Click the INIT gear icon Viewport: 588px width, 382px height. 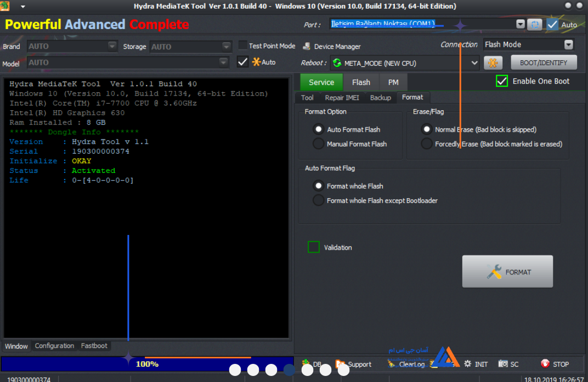pos(468,363)
